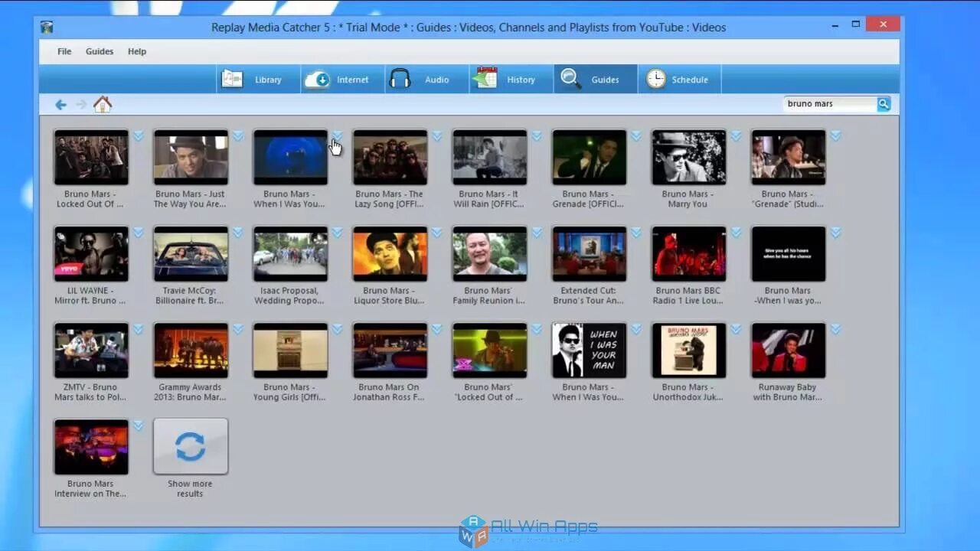The image size is (980, 551).
Task: Open 'Bruno Mars Interview on The...' thumbnail
Action: pos(91,446)
